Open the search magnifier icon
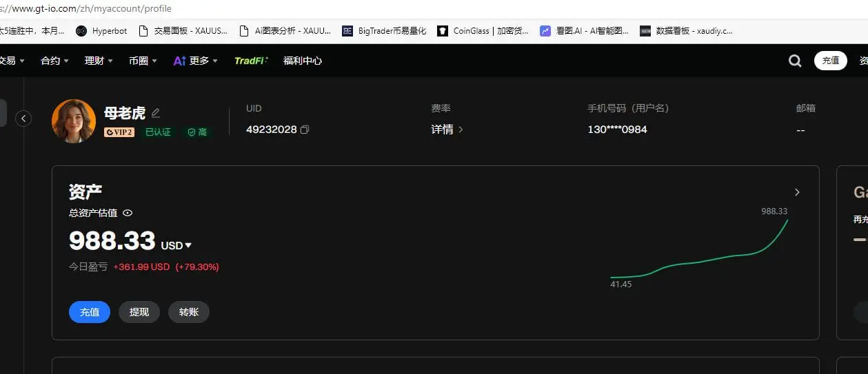 click(795, 61)
